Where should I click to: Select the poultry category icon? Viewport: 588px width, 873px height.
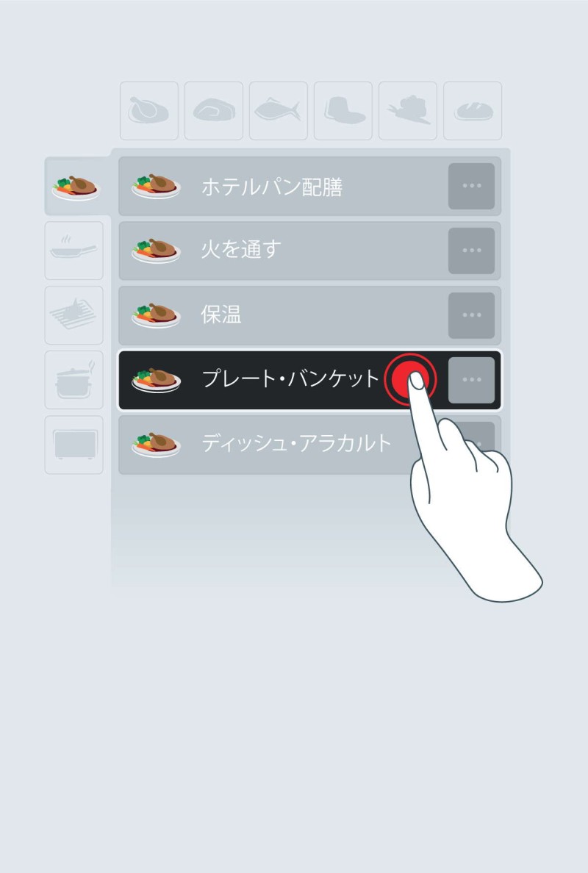[x=149, y=111]
